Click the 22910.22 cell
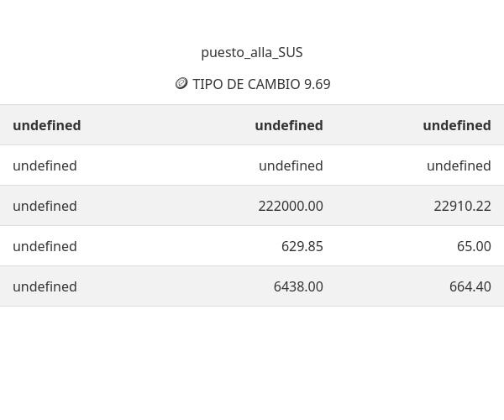 (x=462, y=206)
